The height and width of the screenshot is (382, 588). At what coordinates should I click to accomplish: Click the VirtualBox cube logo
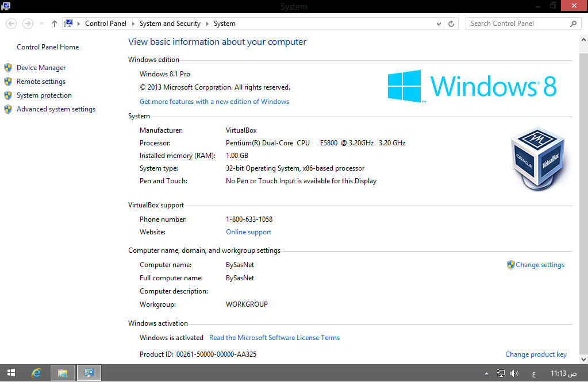pos(538,159)
